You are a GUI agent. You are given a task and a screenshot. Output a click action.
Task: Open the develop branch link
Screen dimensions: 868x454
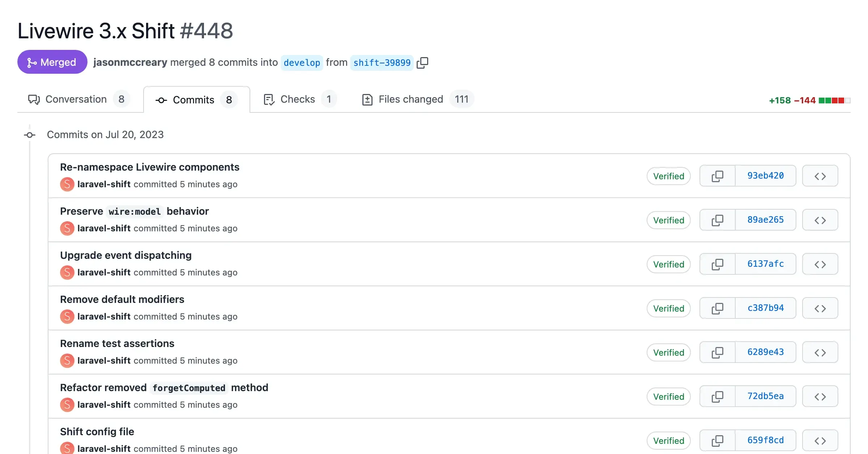302,63
